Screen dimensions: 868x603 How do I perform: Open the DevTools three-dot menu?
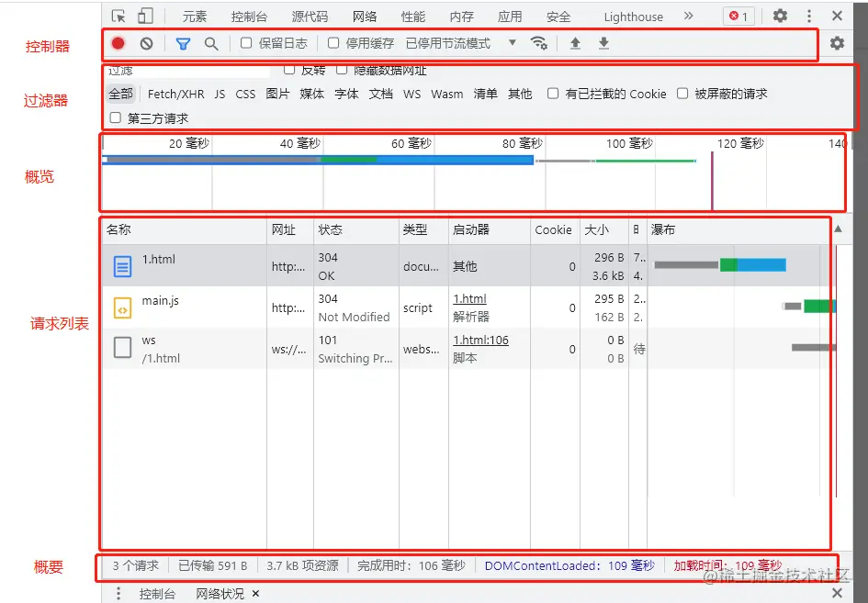pos(809,16)
